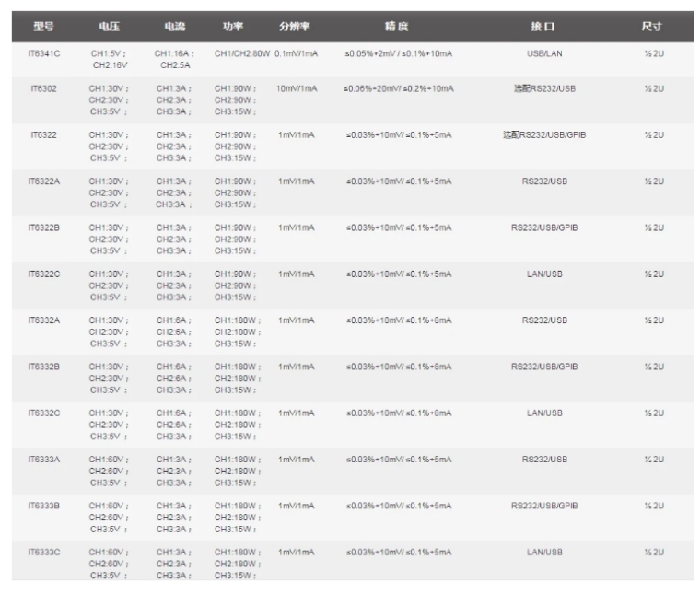Open the IT6333B model link
The height and width of the screenshot is (594, 700).
pyautogui.click(x=44, y=506)
